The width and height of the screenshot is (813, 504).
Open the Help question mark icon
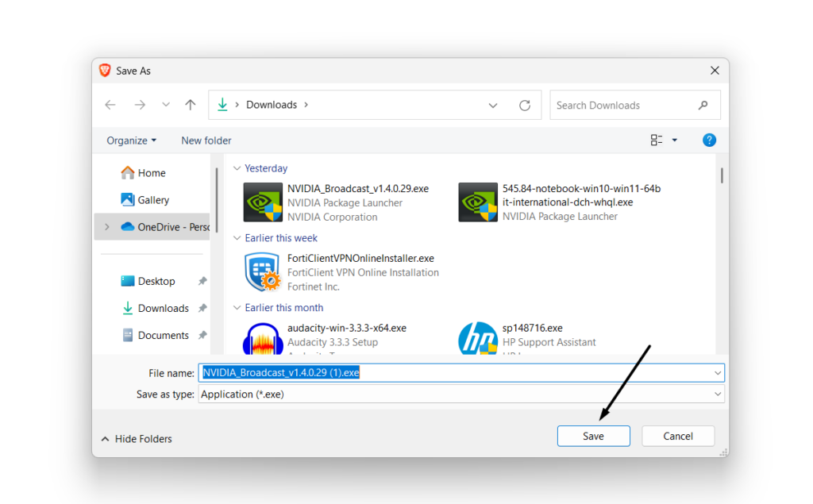click(x=709, y=140)
